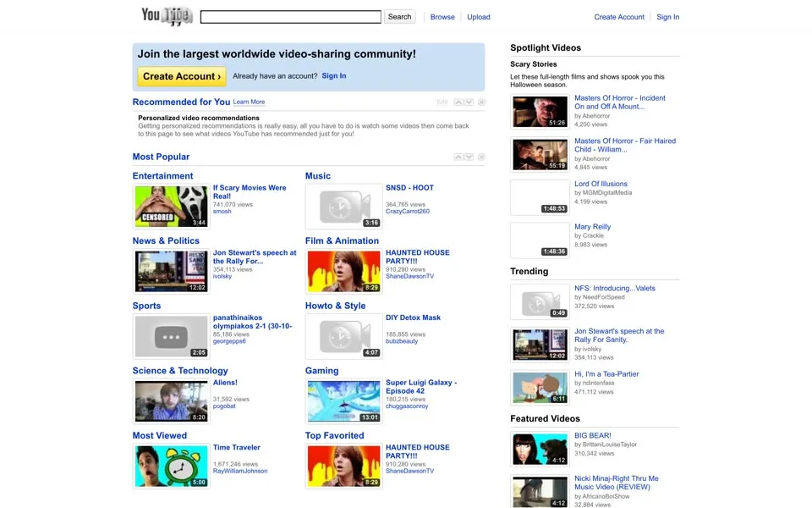Open Masters Of Horror Incident thumbnail

(540, 112)
